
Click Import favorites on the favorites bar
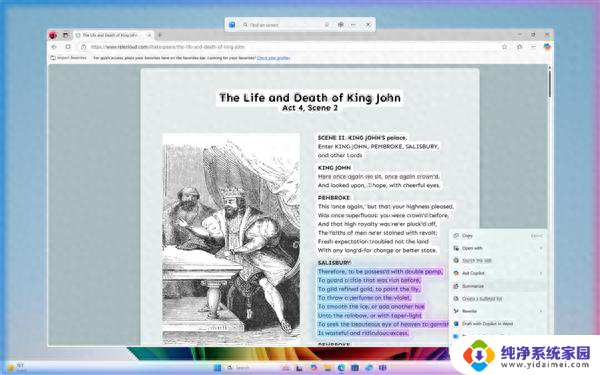point(68,58)
